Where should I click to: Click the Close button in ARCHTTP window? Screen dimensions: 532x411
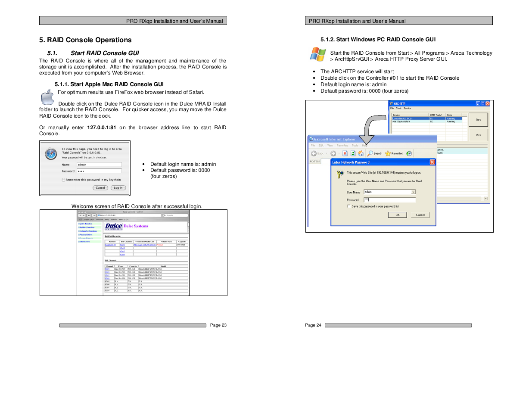pyautogui.click(x=478, y=135)
